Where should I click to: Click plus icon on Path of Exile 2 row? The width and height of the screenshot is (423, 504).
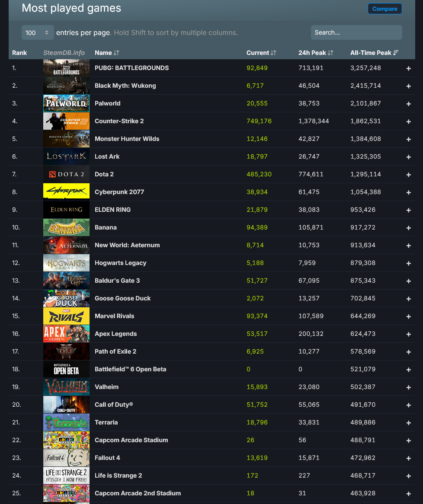409,352
